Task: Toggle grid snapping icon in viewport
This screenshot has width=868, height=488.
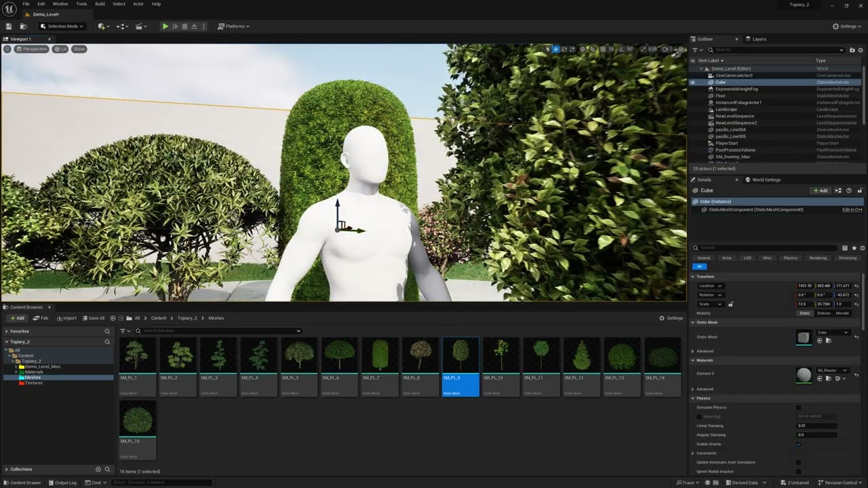Action: point(602,49)
